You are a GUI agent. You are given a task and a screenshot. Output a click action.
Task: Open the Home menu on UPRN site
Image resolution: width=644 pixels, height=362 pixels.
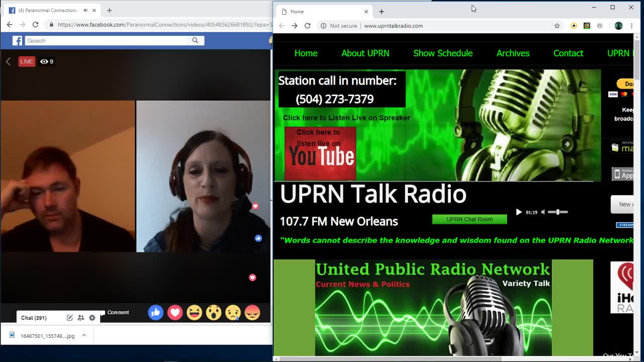point(306,53)
